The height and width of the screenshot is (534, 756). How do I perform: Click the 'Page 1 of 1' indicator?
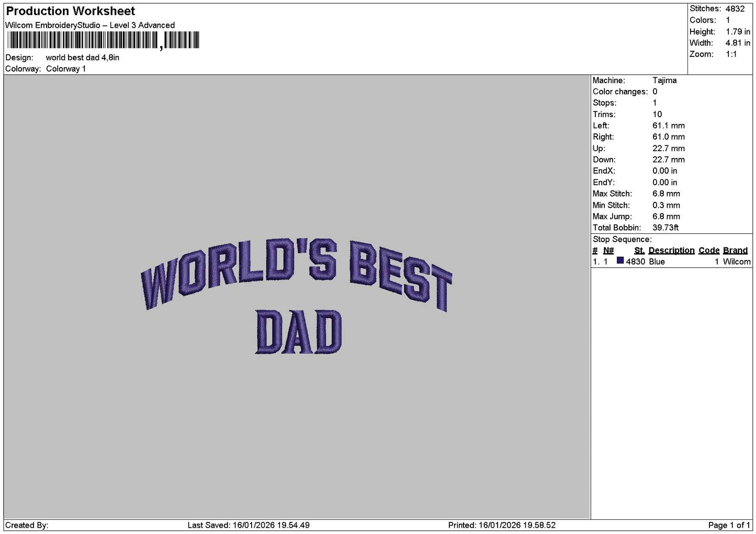729,525
